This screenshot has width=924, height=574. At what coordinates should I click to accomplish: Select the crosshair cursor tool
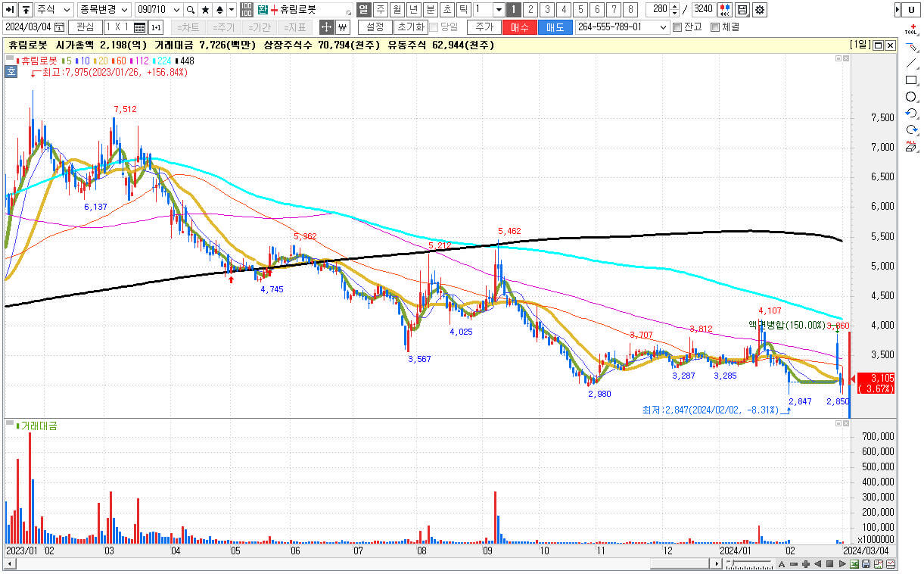[x=326, y=27]
